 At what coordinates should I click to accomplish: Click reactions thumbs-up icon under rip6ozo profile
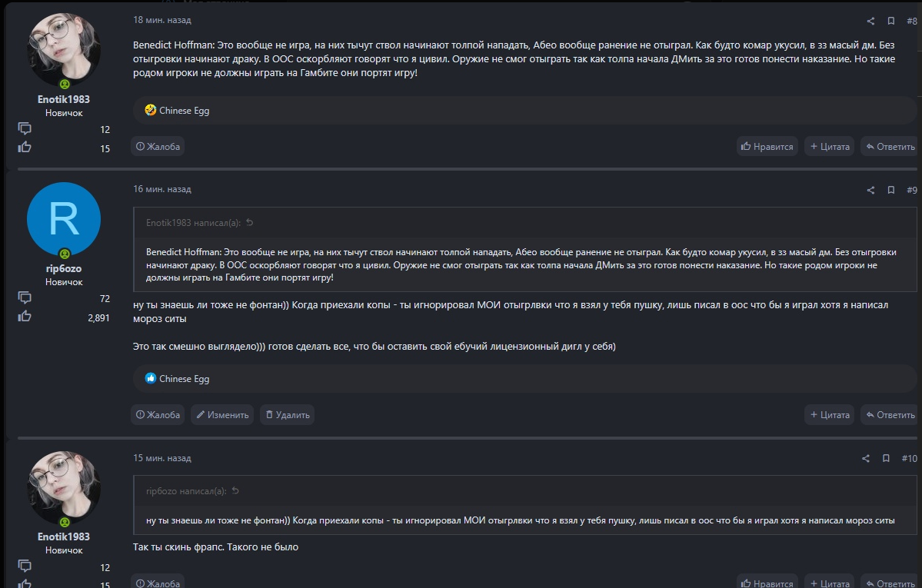(x=25, y=316)
